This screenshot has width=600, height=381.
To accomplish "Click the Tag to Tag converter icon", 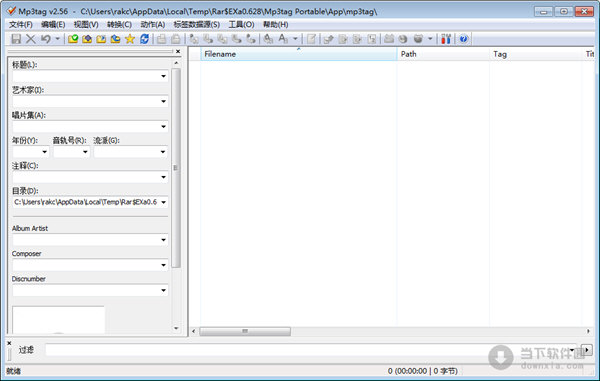I will [251, 39].
